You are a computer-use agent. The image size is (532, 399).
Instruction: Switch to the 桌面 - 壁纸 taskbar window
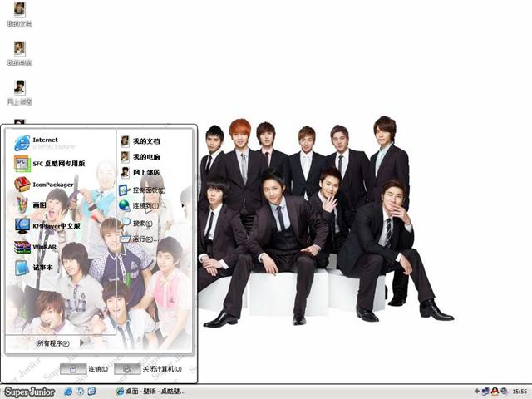[x=150, y=392]
